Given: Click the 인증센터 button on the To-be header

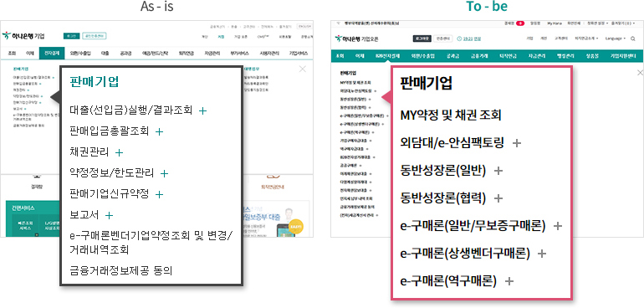Looking at the screenshot, I should 442,38.
